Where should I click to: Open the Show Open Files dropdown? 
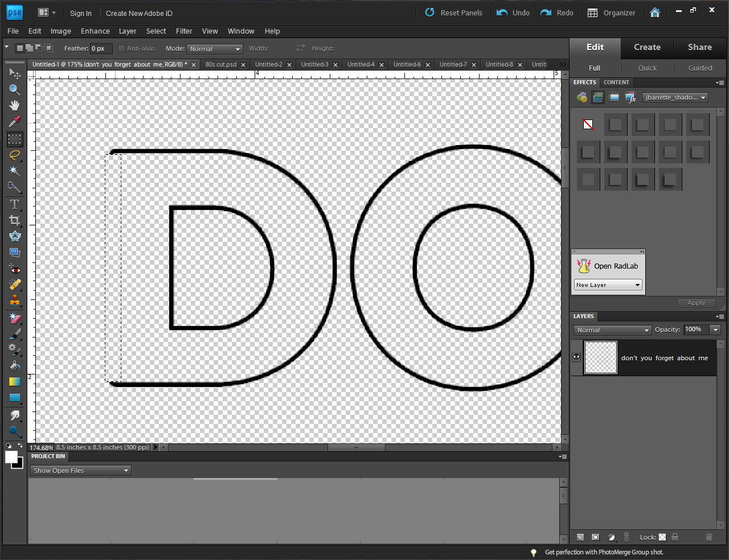pyautogui.click(x=81, y=471)
